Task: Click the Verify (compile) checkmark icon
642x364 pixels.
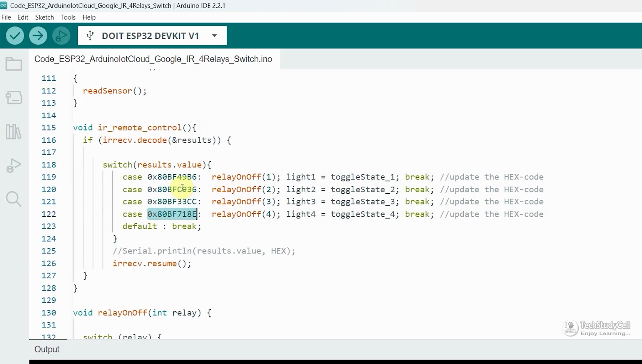Action: [x=15, y=36]
